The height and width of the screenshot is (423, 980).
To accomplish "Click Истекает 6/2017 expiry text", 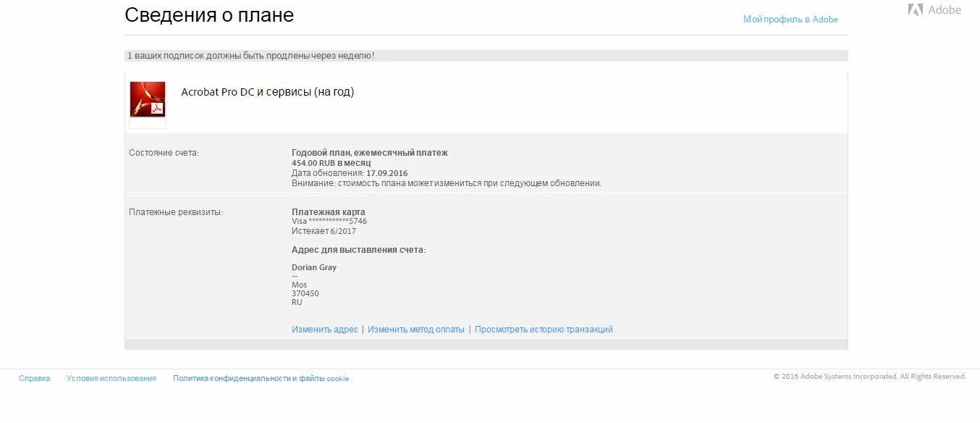I will click(324, 231).
